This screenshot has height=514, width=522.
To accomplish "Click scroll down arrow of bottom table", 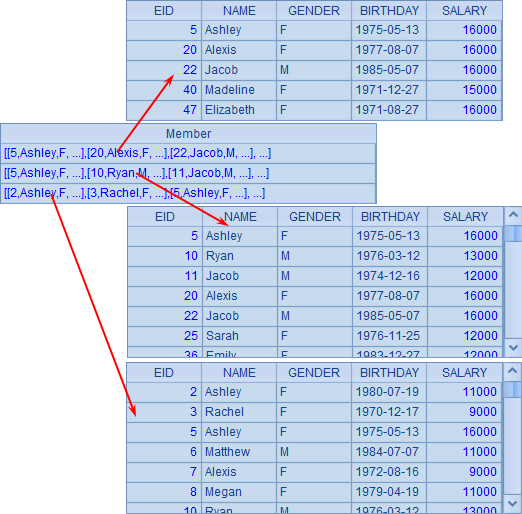I will point(513,504).
